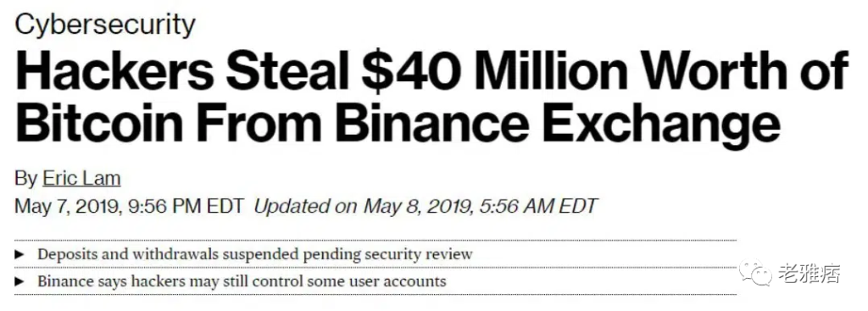Click the Deposits and withdrawals suspended summary
This screenshot has height=311, width=868.
point(254,254)
